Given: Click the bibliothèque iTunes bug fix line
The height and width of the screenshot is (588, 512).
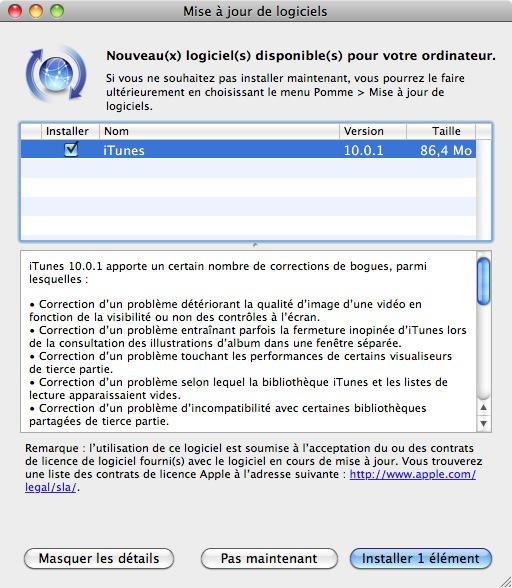Looking at the screenshot, I should click(x=238, y=388).
